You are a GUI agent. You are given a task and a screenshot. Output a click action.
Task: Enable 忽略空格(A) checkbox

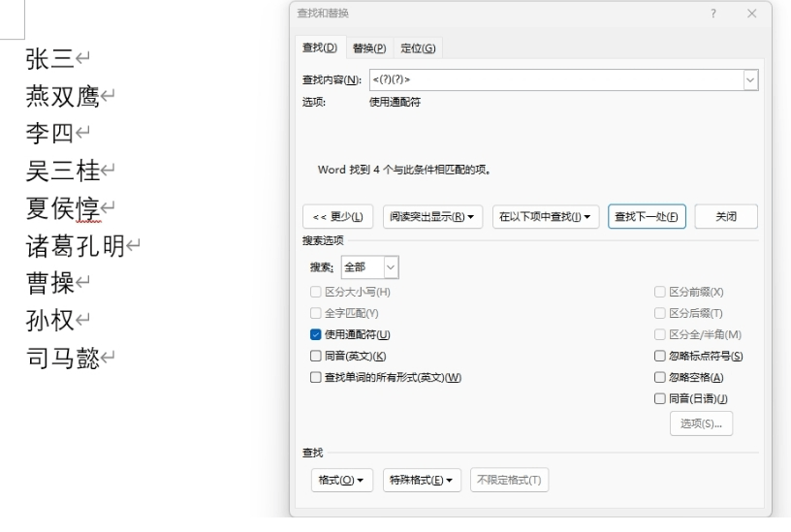660,377
